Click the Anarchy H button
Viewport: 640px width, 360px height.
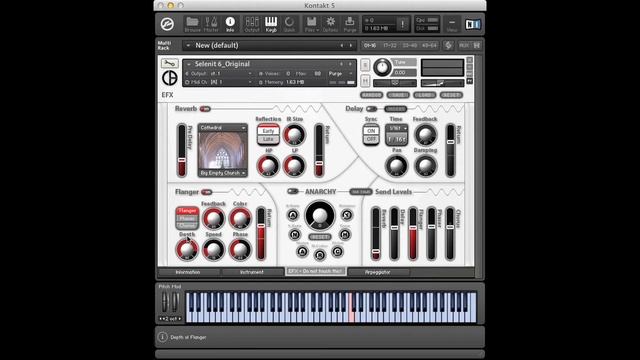click(345, 234)
